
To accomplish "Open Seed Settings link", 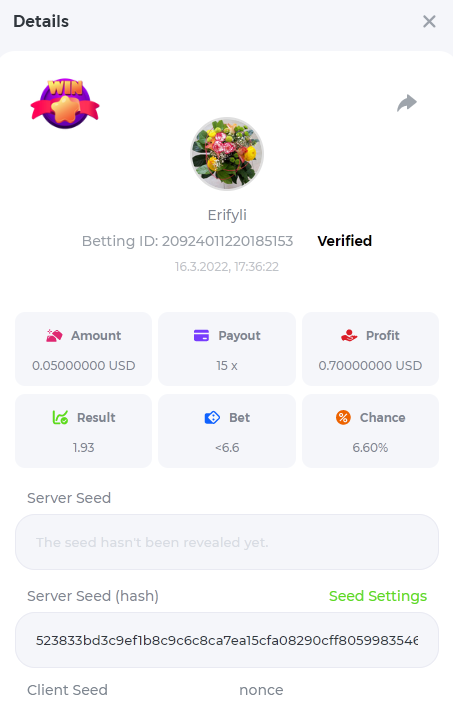I will point(378,596).
